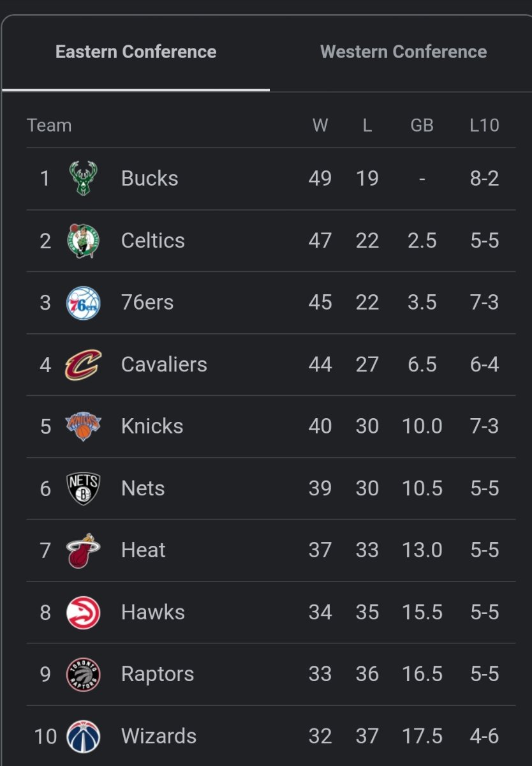Open the Bucks team name link
This screenshot has width=532, height=766.
tap(149, 178)
